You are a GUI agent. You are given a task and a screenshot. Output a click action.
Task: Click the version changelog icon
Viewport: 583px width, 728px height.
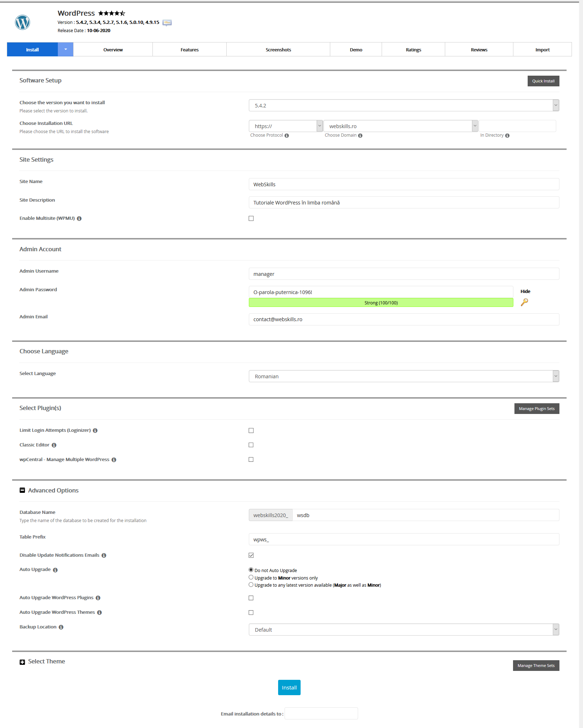pos(167,22)
